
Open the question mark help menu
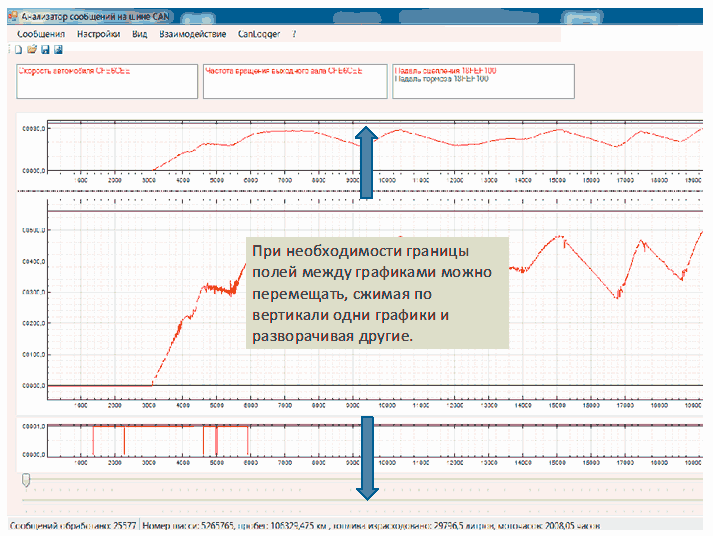[294, 33]
